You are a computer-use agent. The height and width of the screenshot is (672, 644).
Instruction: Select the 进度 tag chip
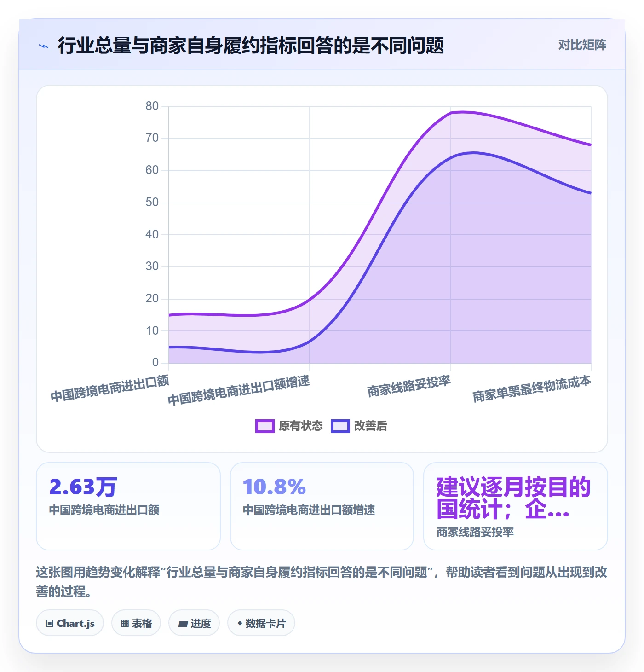click(x=194, y=623)
